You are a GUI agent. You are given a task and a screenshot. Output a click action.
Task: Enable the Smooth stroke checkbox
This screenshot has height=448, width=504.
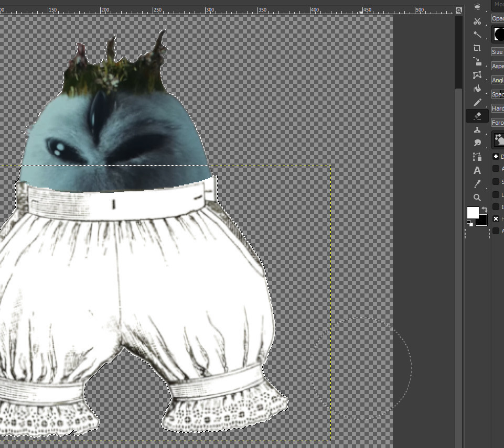496,182
